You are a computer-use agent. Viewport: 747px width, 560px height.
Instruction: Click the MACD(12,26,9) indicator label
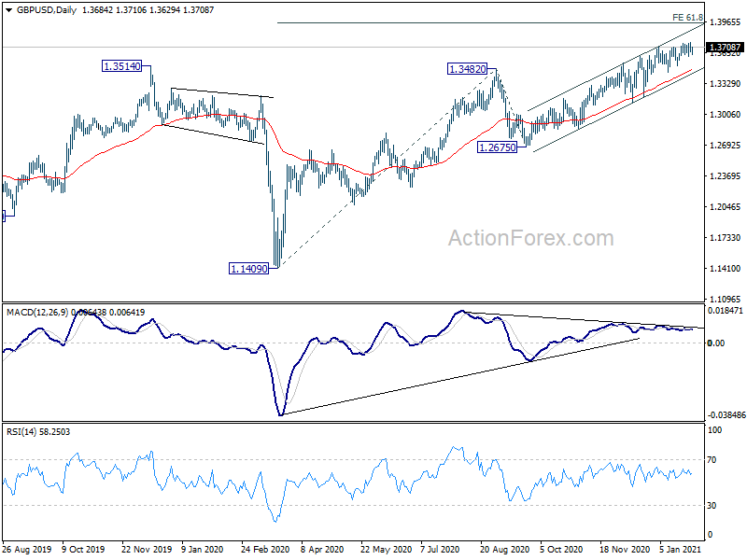tap(38, 313)
